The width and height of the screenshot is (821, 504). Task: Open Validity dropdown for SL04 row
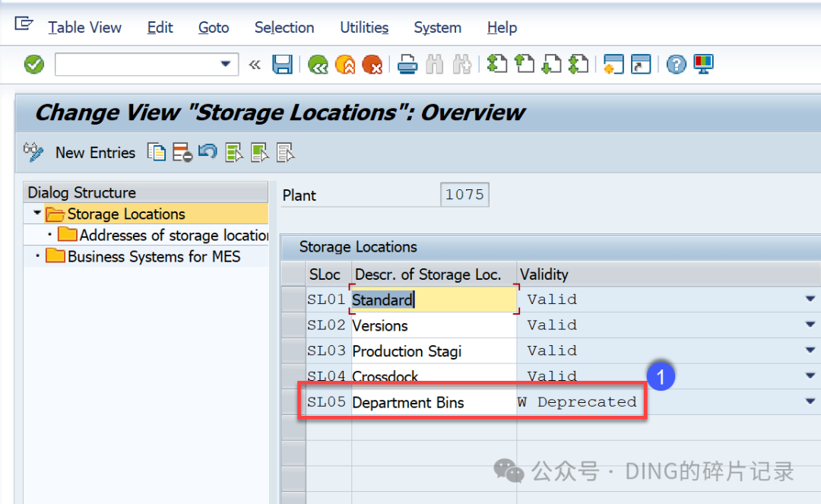point(810,376)
